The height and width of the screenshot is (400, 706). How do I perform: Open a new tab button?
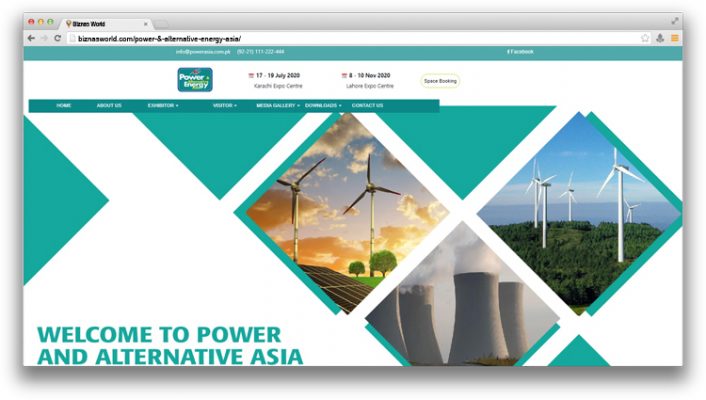tap(162, 24)
